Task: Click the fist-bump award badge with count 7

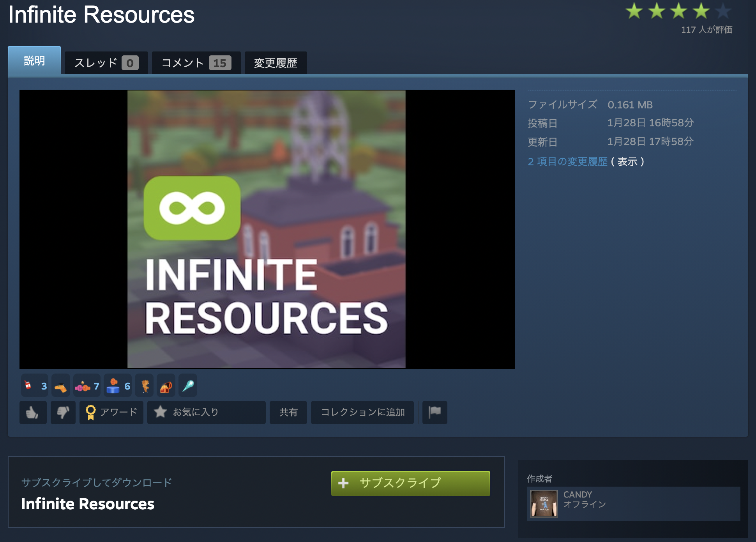Action: pyautogui.click(x=87, y=386)
